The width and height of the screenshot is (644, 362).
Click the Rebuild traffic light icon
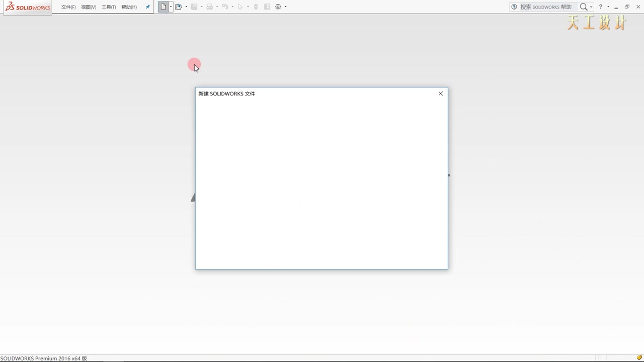click(x=256, y=7)
